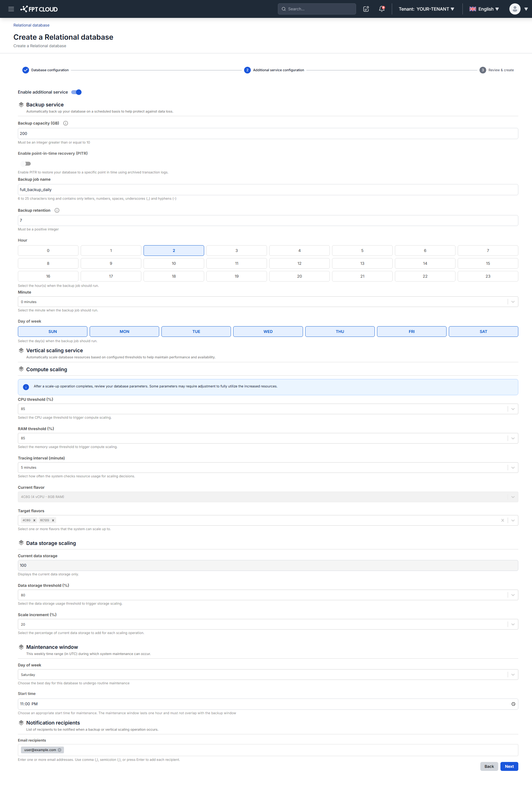Open the Tenant selector menu
The width and height of the screenshot is (532, 791).
426,9
